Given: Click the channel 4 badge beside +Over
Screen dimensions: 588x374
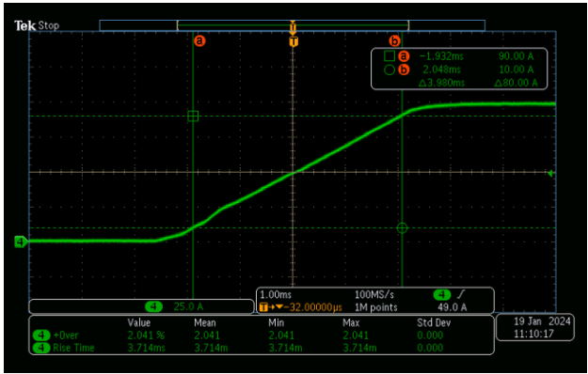Looking at the screenshot, I should pos(42,335).
